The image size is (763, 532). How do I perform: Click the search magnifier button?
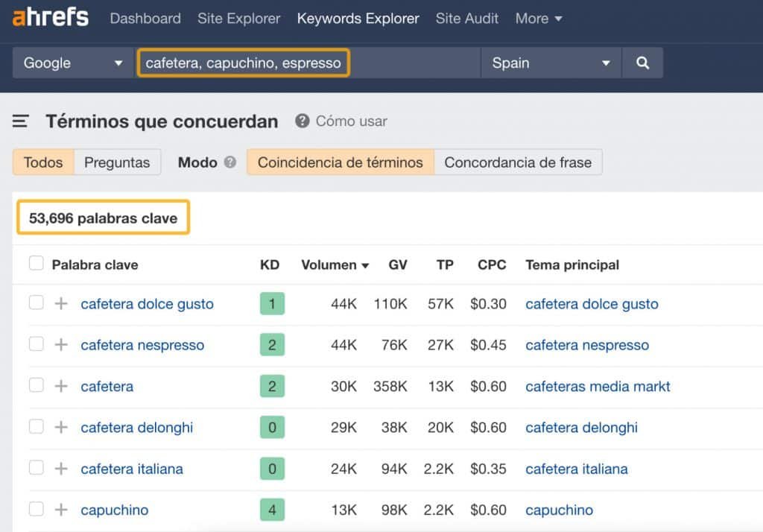[x=642, y=63]
